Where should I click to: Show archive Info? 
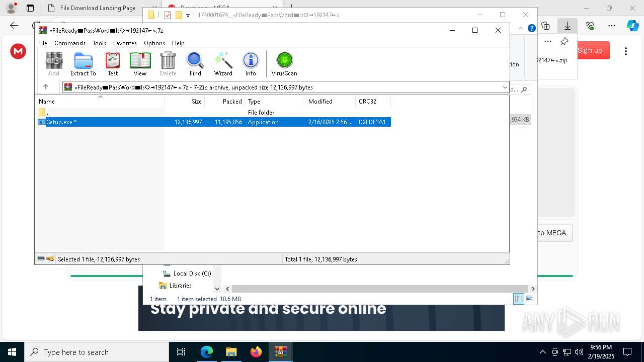click(251, 64)
